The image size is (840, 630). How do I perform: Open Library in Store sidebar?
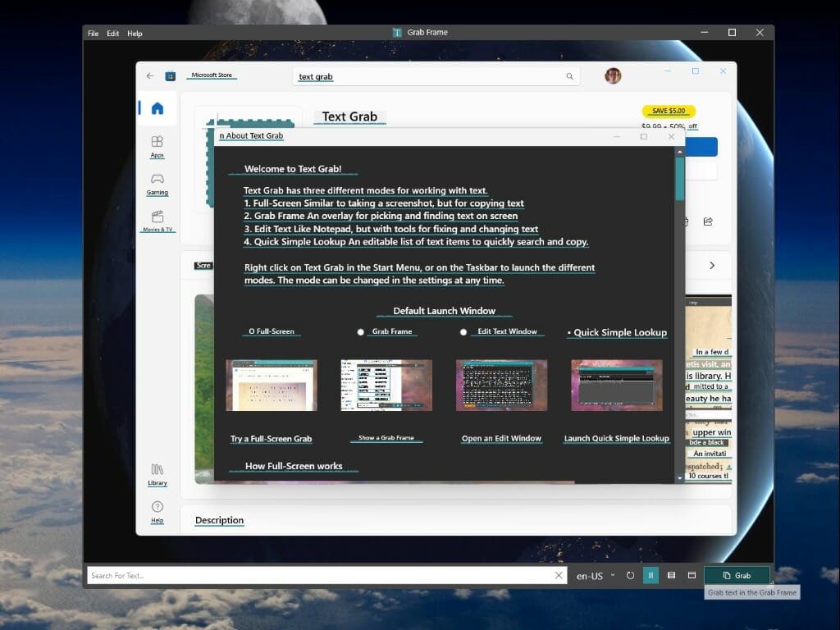tap(157, 475)
